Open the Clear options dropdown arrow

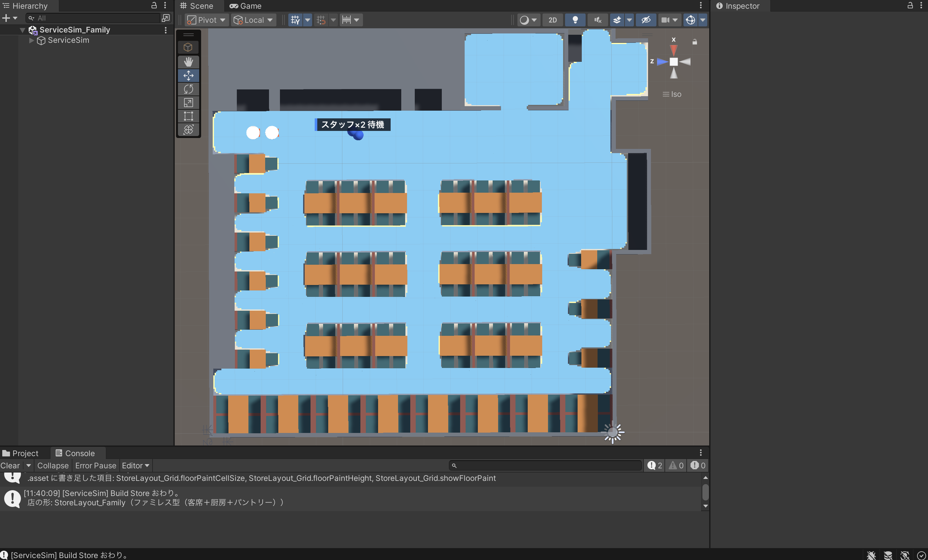click(29, 465)
